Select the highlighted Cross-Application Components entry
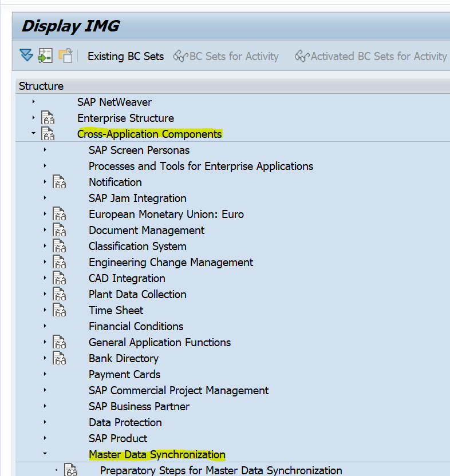Viewport: 450px width, 476px height. click(149, 134)
